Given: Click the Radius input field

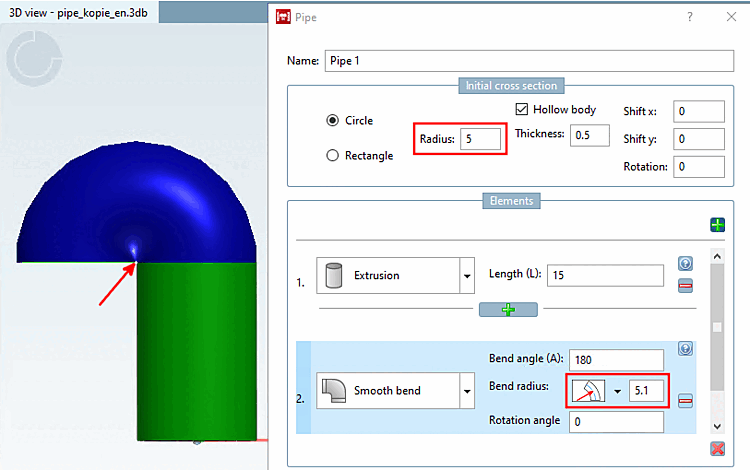Looking at the screenshot, I should (x=480, y=139).
